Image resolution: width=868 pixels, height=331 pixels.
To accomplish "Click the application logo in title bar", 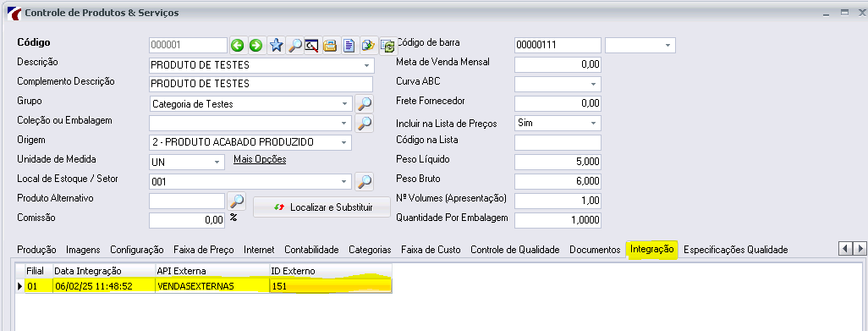I will tap(14, 13).
